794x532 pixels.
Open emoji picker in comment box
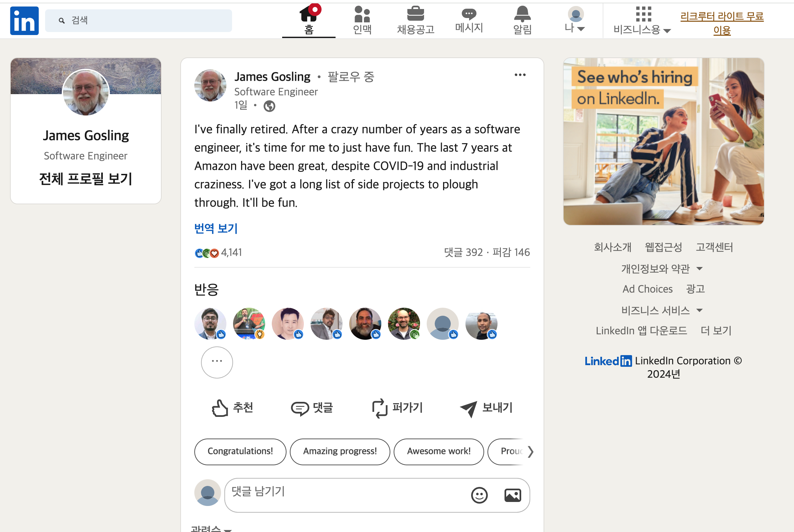(x=479, y=495)
